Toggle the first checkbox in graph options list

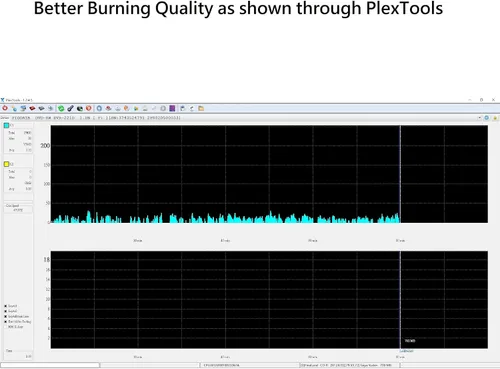[x=6, y=306]
